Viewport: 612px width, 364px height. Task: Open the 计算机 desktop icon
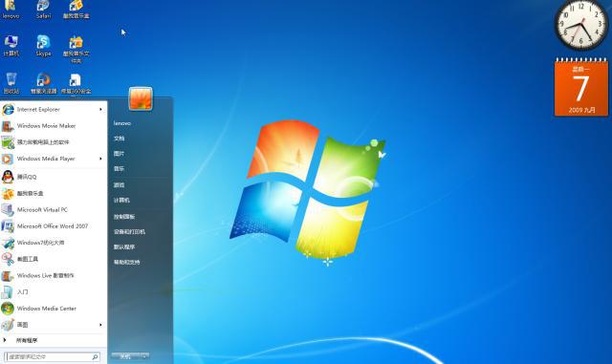click(x=11, y=46)
